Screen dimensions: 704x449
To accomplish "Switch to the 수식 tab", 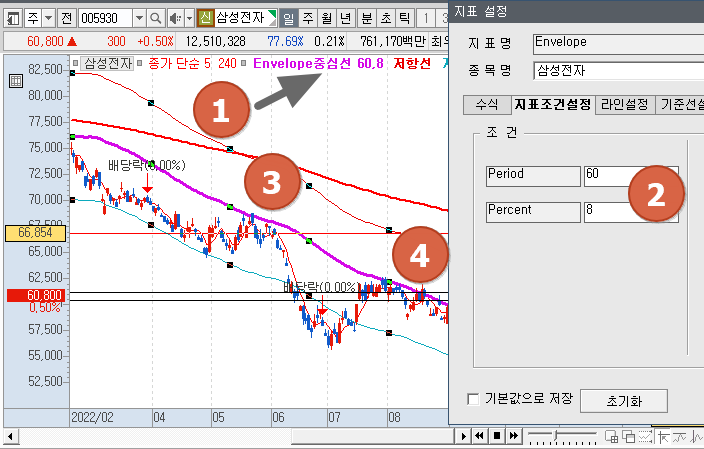I will pyautogui.click(x=487, y=105).
